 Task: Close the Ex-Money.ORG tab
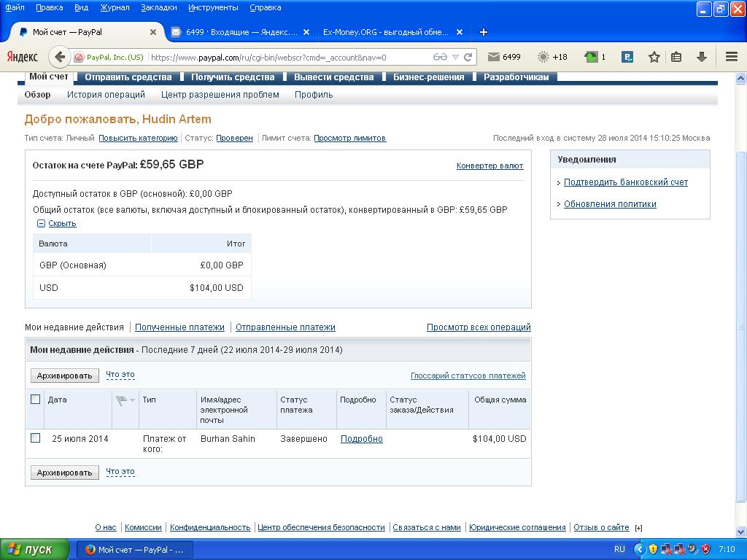(460, 32)
